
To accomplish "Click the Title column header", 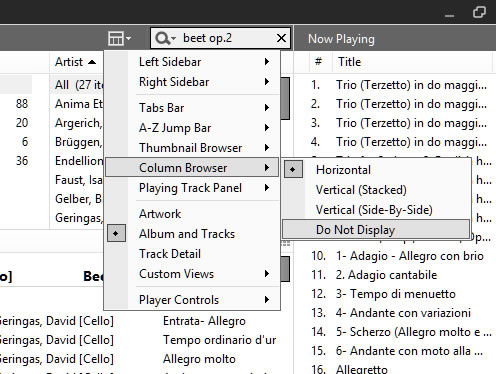I will pos(349,62).
